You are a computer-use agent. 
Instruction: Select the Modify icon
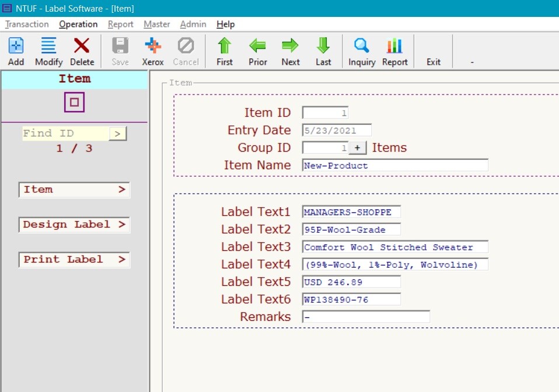[48, 50]
